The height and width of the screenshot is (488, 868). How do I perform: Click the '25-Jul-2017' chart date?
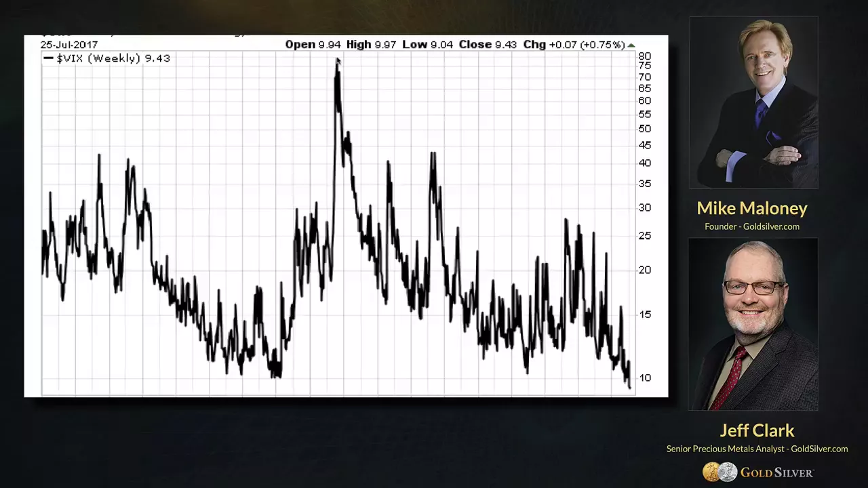(68, 45)
